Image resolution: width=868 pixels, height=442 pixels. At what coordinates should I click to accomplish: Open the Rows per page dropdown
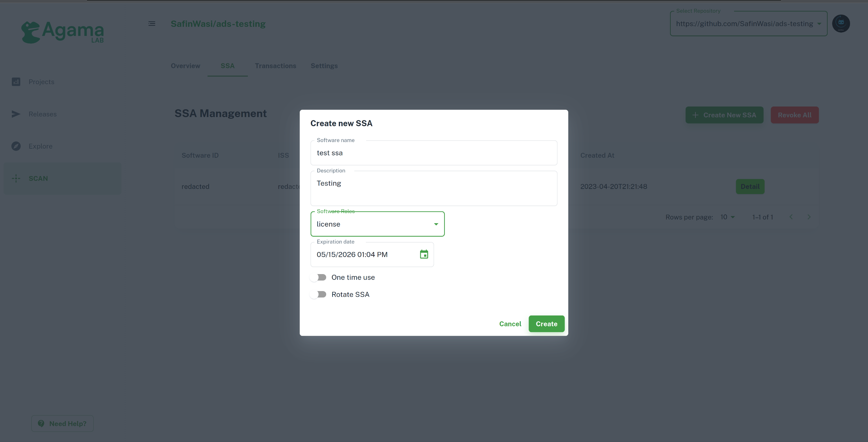click(x=728, y=217)
